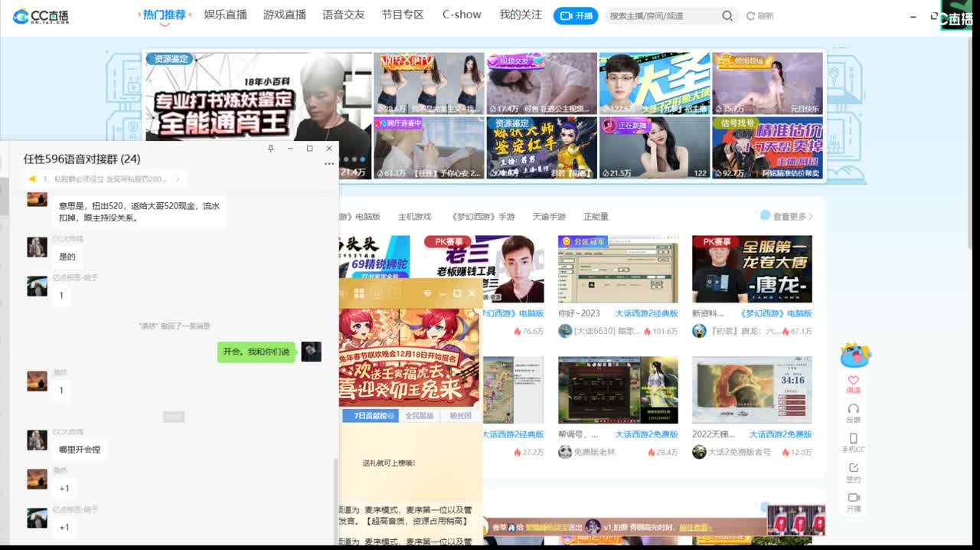Click the 前往查看 link in gift banner

click(x=695, y=527)
